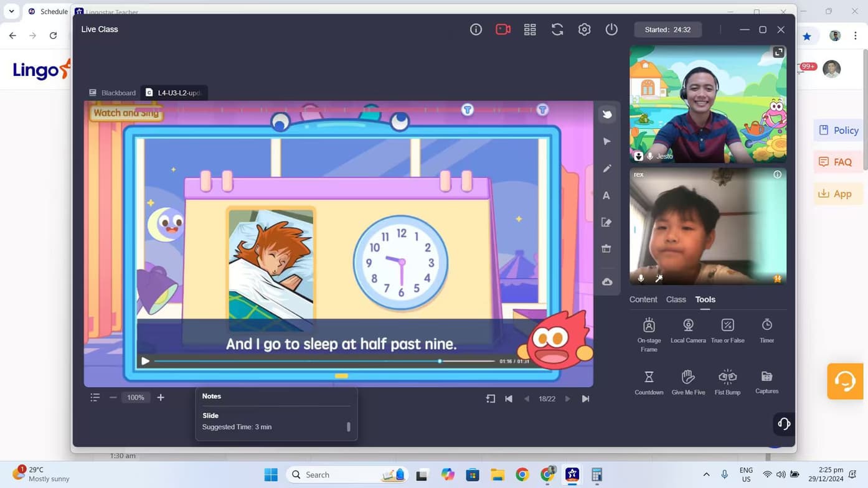Open the slide list menu

tap(95, 398)
